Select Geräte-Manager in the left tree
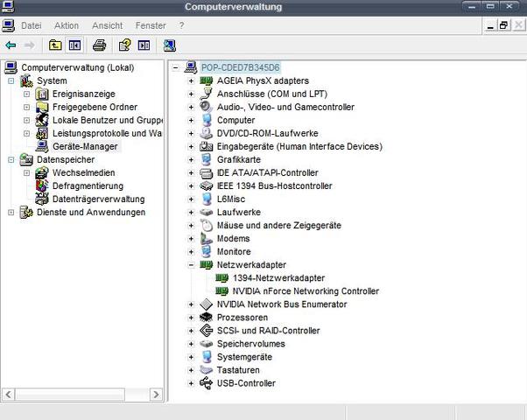Image resolution: width=527 pixels, height=420 pixels. [x=85, y=146]
